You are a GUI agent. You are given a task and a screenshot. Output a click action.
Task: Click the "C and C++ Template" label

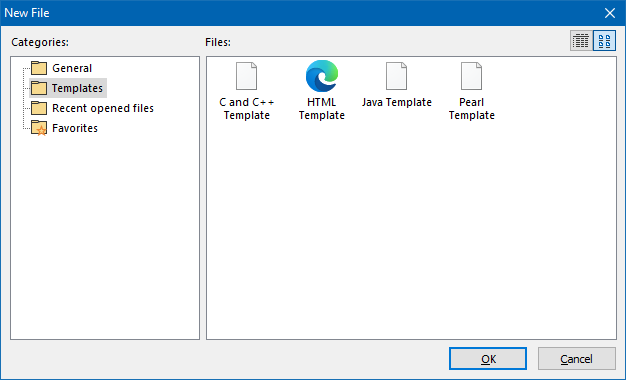pos(247,109)
